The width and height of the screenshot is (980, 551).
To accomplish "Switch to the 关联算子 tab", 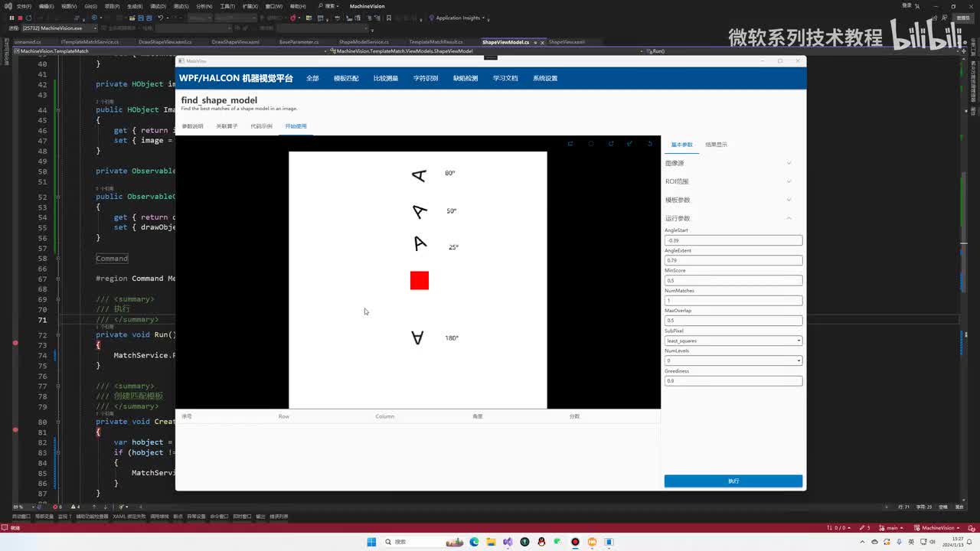I will (x=227, y=126).
